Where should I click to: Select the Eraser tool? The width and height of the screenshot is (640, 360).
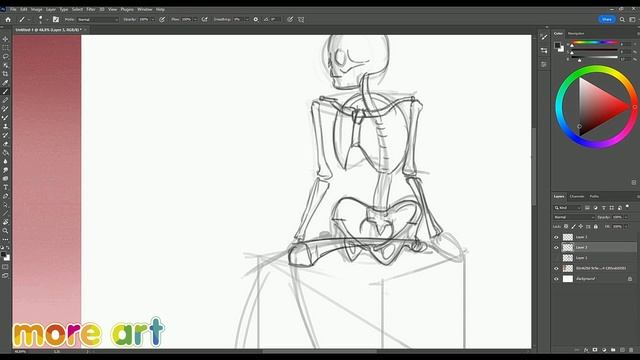(5, 144)
